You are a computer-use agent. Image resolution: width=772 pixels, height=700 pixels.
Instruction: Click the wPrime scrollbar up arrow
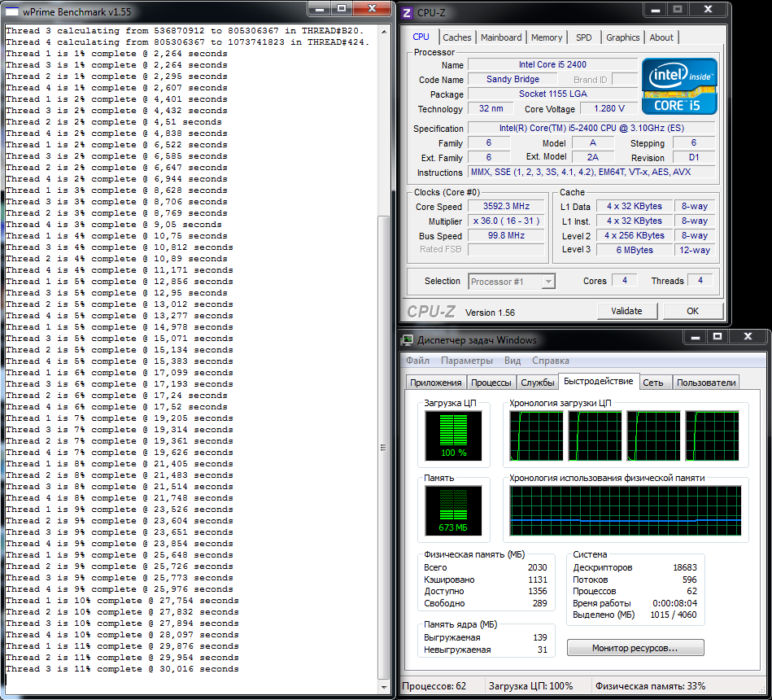click(383, 32)
